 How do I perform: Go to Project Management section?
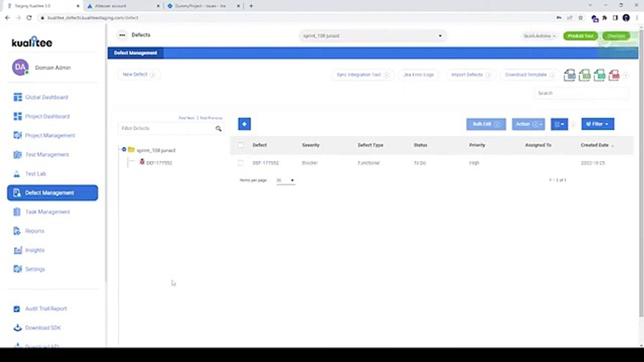tap(50, 135)
